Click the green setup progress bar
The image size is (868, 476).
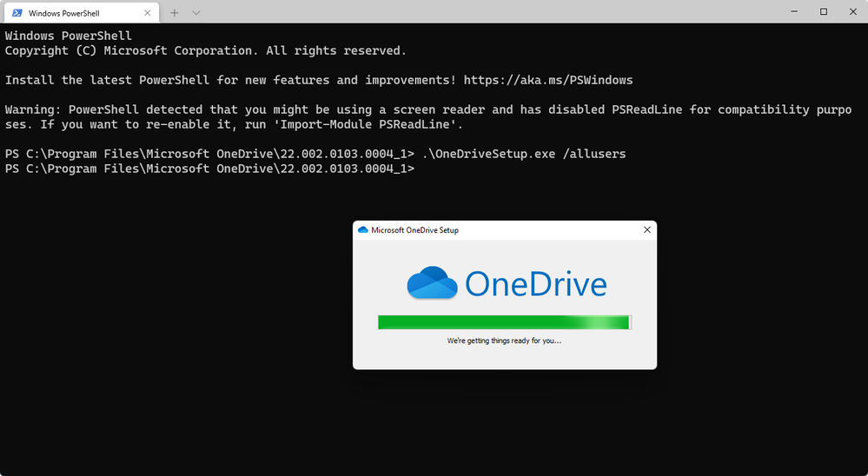click(504, 322)
